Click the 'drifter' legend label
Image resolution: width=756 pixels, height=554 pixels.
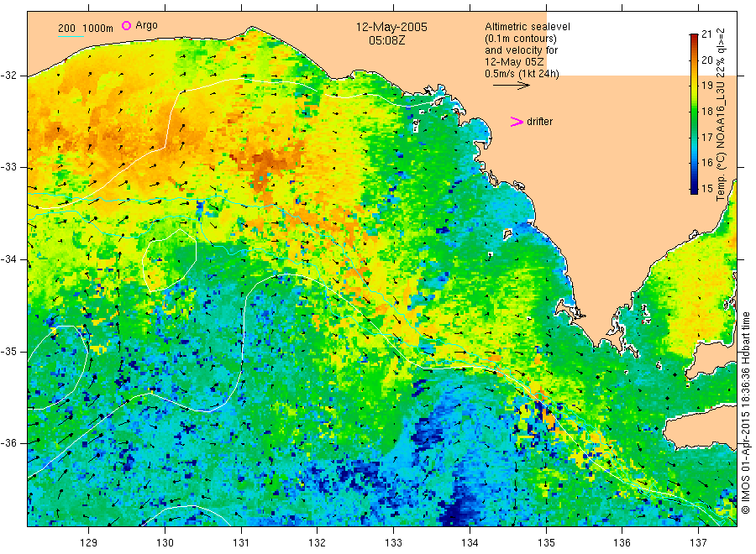539,122
